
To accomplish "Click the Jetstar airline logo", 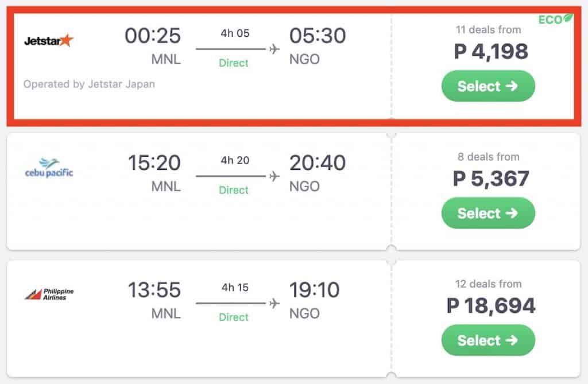I will coord(48,40).
